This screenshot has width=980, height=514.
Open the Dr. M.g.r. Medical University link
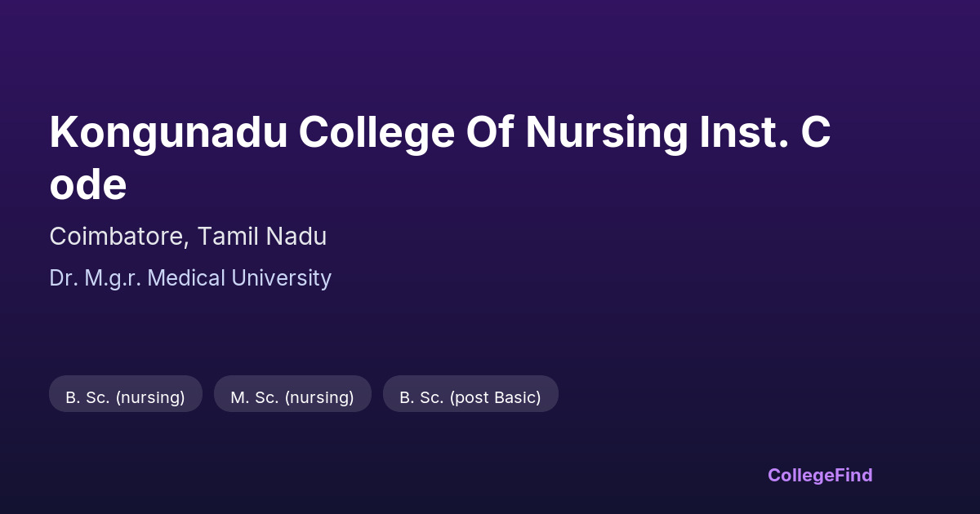(x=190, y=278)
